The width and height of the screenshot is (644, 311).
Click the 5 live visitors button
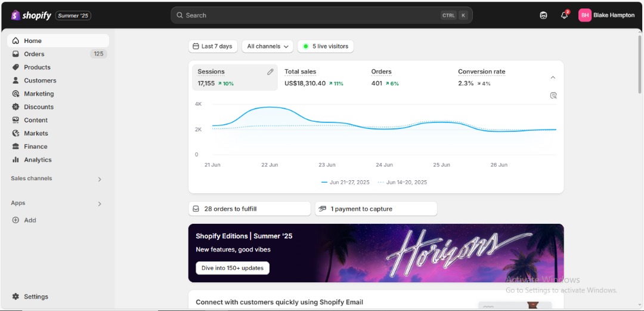pos(326,46)
